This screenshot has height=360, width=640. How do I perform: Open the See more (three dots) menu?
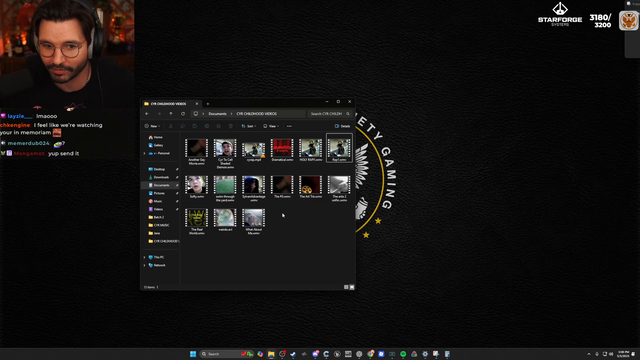[289, 126]
